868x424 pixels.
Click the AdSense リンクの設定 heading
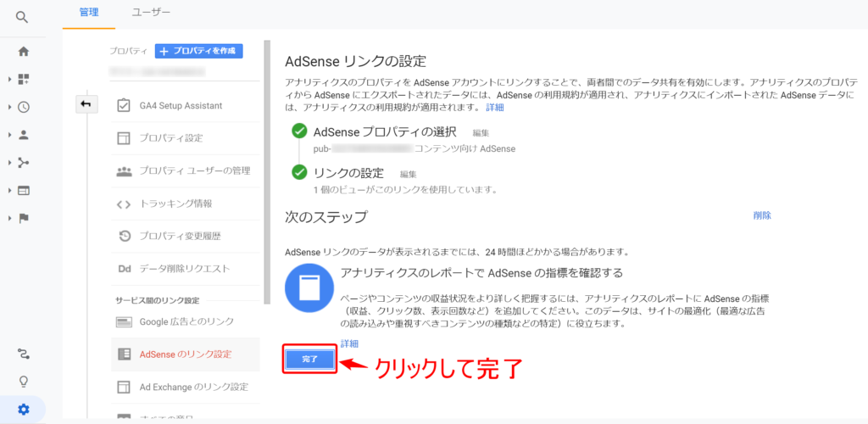[355, 60]
